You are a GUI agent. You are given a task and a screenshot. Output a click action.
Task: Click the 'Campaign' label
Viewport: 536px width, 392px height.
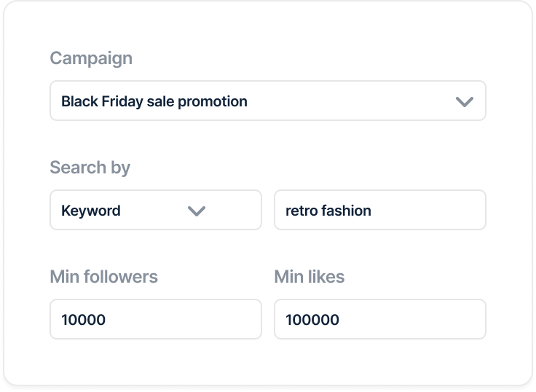(91, 58)
